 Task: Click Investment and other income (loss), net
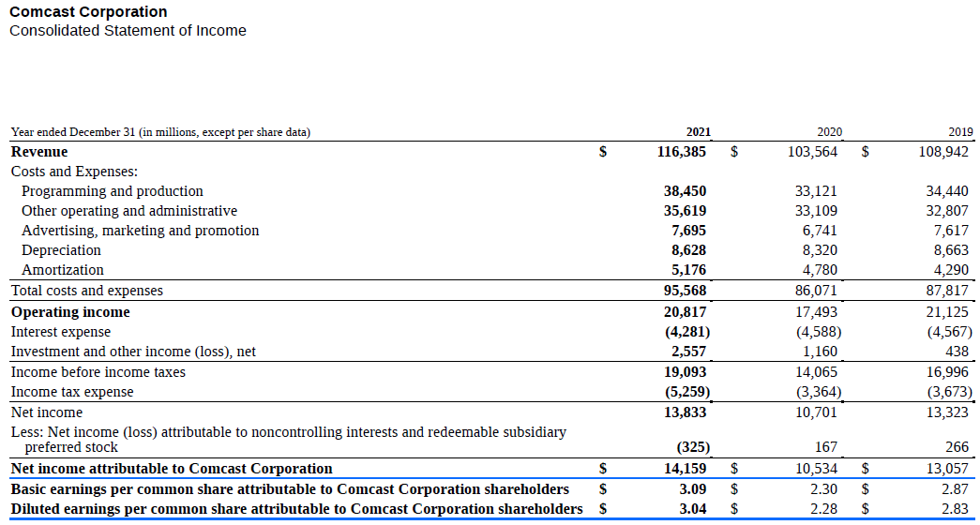(x=133, y=352)
